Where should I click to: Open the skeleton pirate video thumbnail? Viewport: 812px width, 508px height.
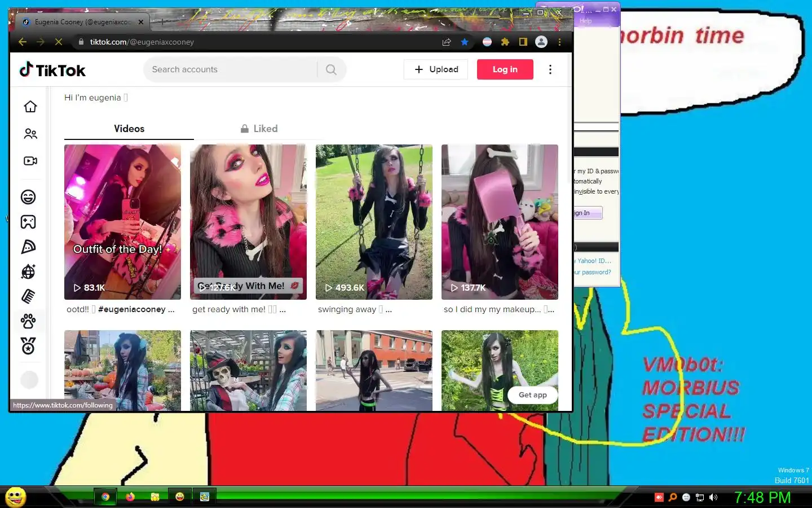248,370
